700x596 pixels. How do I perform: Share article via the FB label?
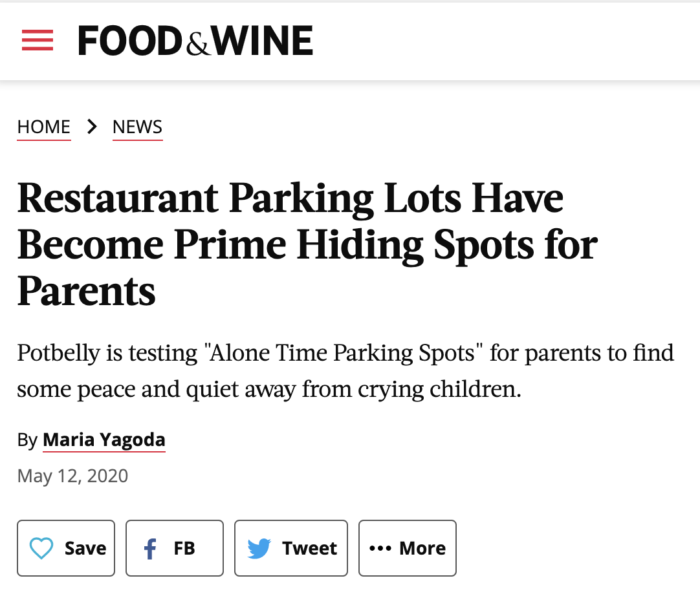pos(184,548)
